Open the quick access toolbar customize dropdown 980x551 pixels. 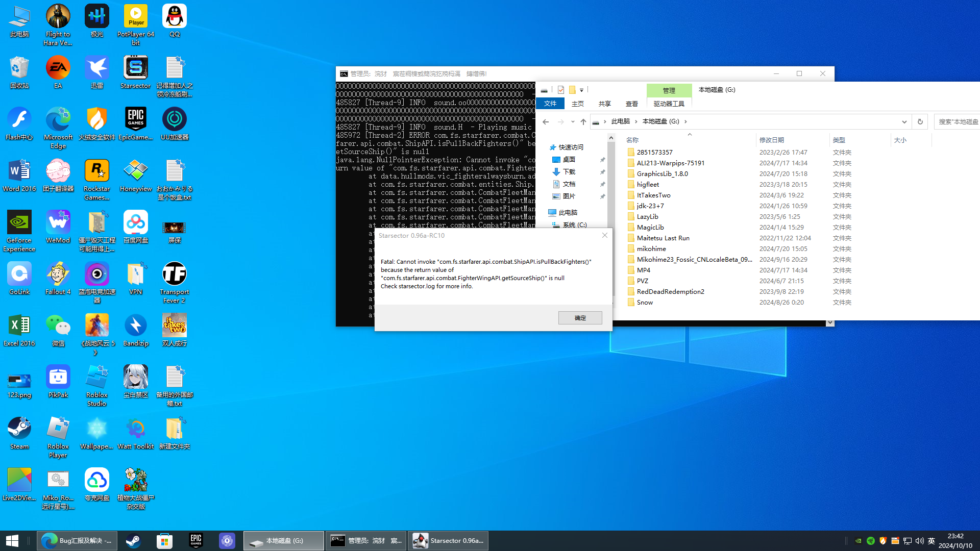581,90
